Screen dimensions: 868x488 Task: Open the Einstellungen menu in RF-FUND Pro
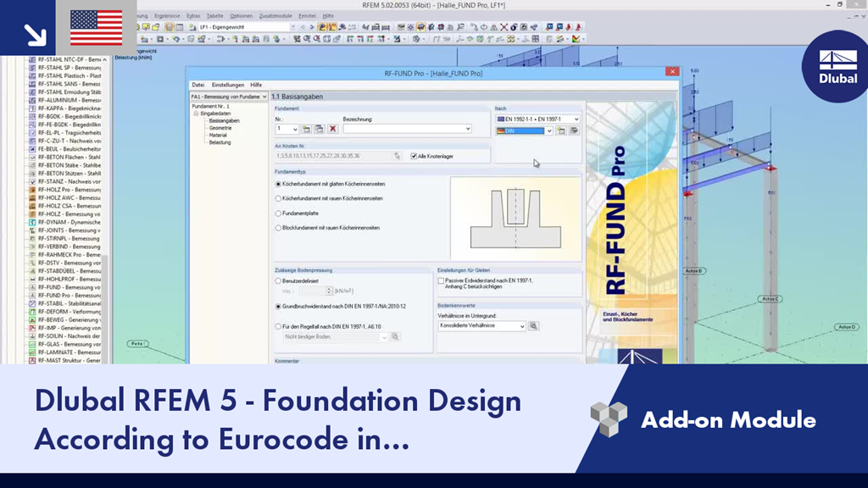227,86
